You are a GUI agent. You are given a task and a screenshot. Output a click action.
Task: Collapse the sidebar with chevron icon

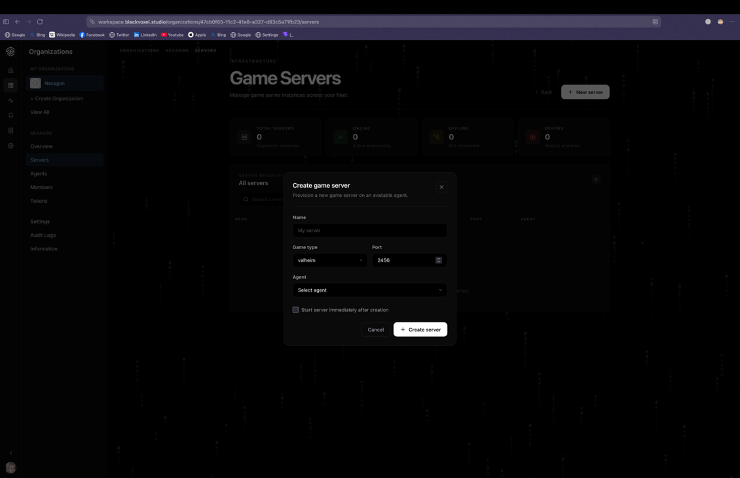click(11, 453)
